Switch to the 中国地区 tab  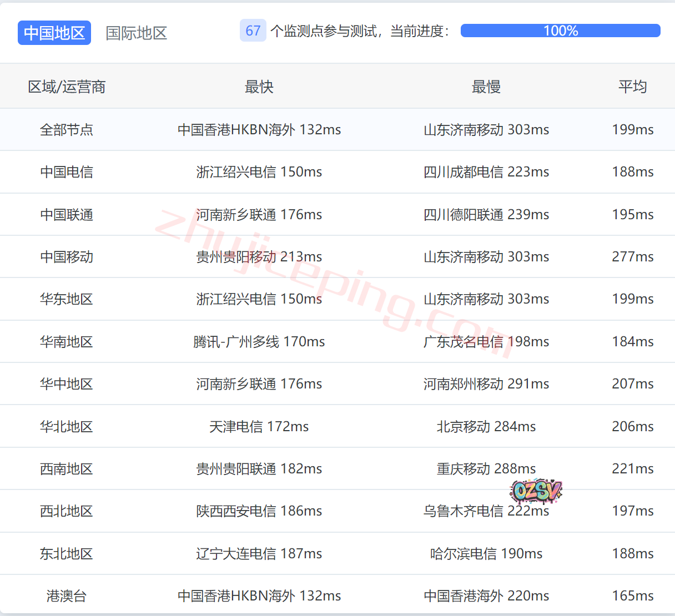54,33
